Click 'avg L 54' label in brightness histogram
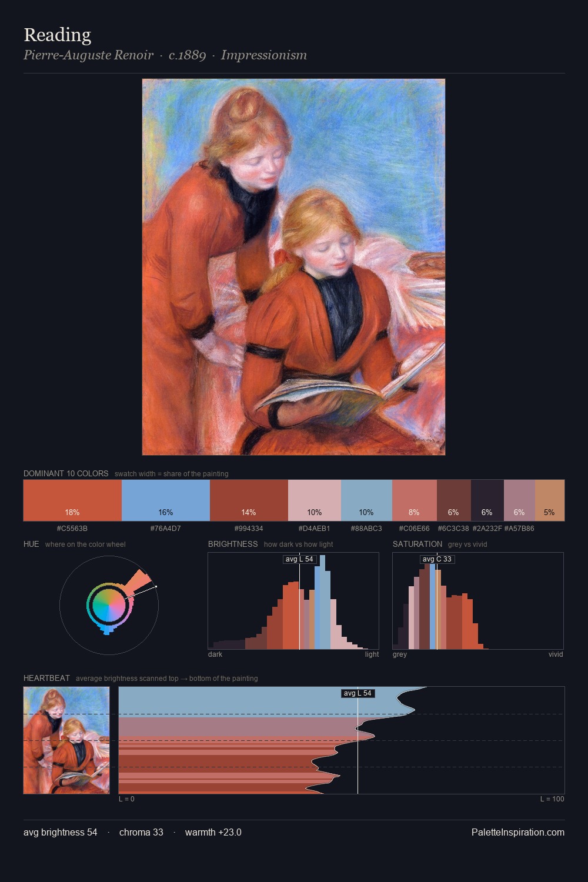588x882 pixels. tap(299, 559)
